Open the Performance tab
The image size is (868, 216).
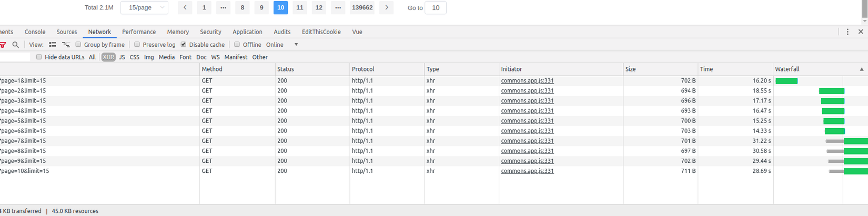pyautogui.click(x=139, y=32)
